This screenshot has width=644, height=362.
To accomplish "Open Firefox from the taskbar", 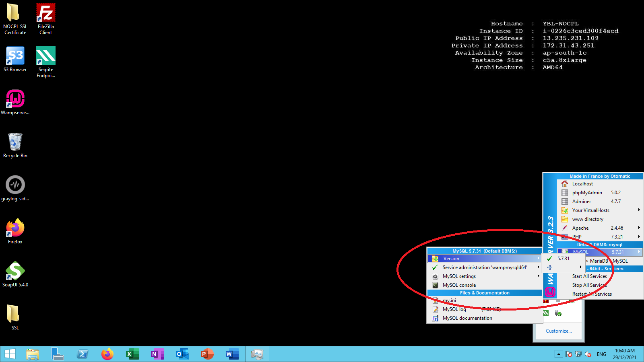I will (x=107, y=354).
